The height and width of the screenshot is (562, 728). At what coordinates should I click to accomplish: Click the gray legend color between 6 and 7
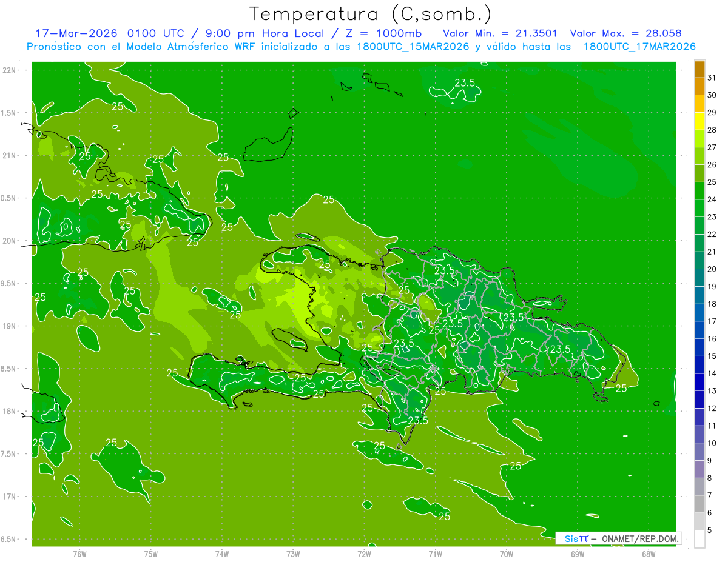coord(699,504)
